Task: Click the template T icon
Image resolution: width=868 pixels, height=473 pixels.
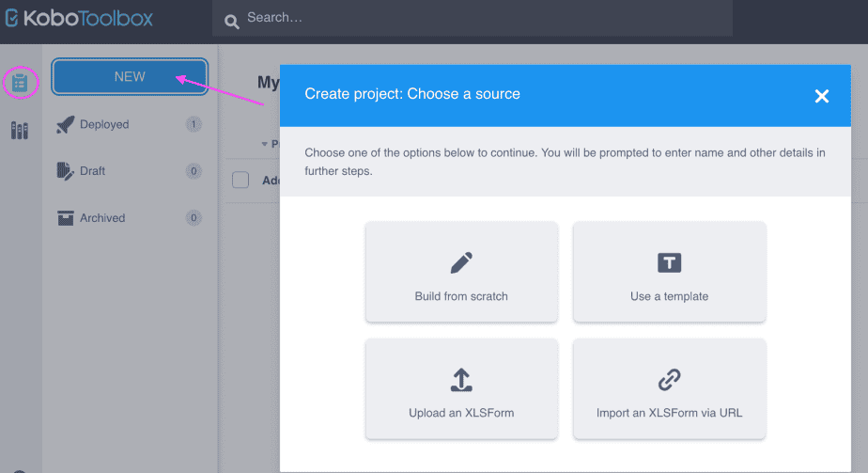Action: coord(669,262)
